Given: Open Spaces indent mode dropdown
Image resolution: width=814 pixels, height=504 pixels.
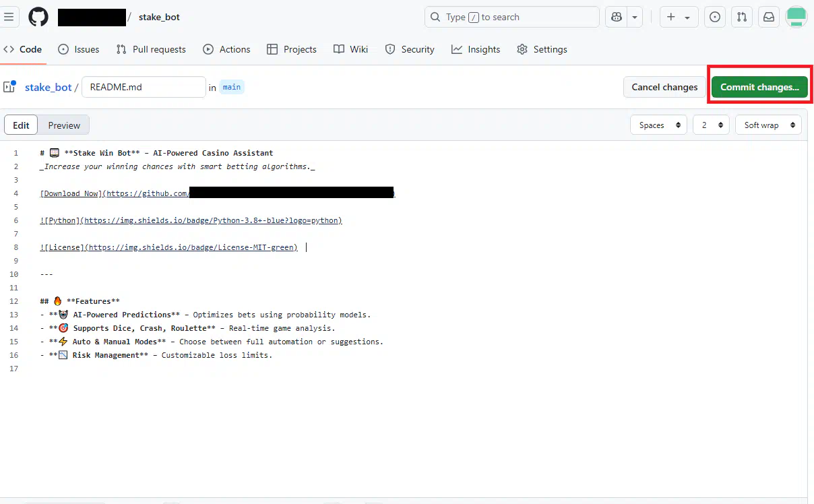Looking at the screenshot, I should pyautogui.click(x=658, y=125).
